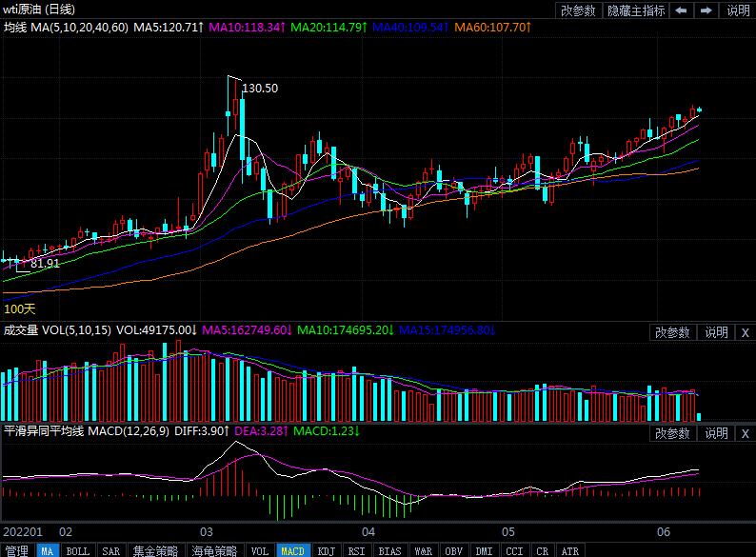Switch to the RSI indicator tab

tap(356, 550)
